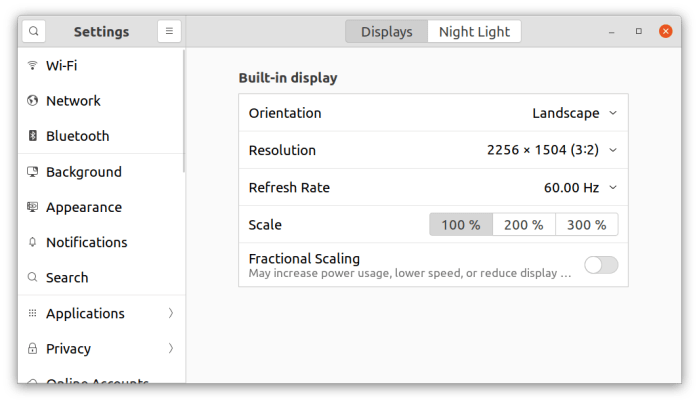Set display scale to 200 %

(523, 225)
